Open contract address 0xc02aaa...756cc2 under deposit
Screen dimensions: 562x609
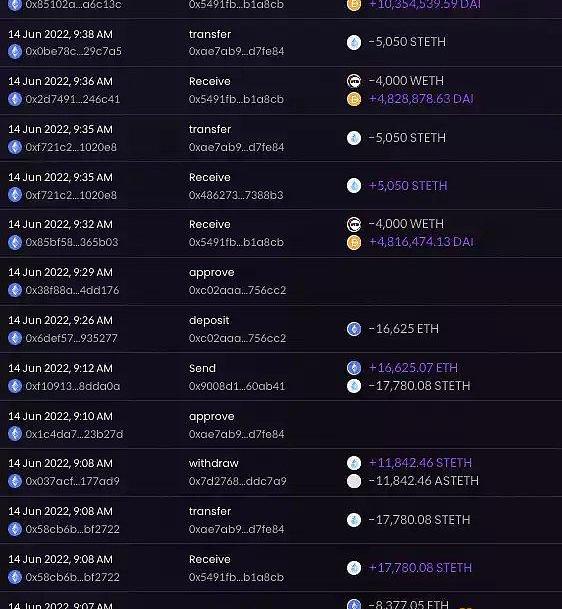click(x=237, y=338)
